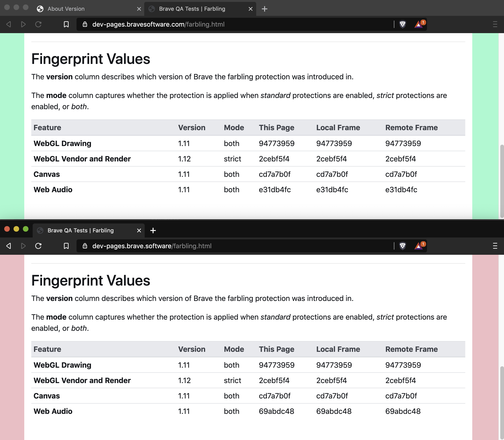The height and width of the screenshot is (440, 504).
Task: Bookmark page in top bravesoftware.com window
Action: click(66, 24)
